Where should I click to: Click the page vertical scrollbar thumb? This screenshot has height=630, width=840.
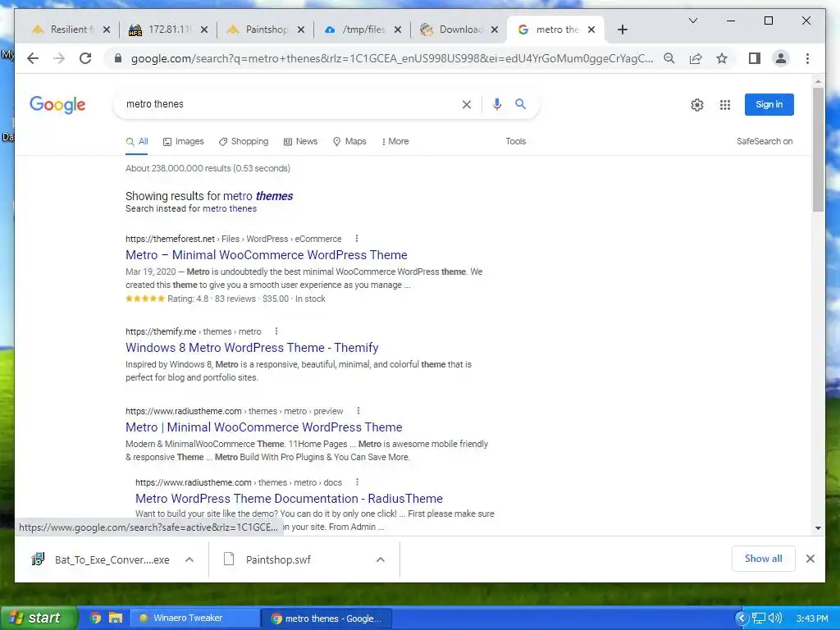pyautogui.click(x=818, y=149)
